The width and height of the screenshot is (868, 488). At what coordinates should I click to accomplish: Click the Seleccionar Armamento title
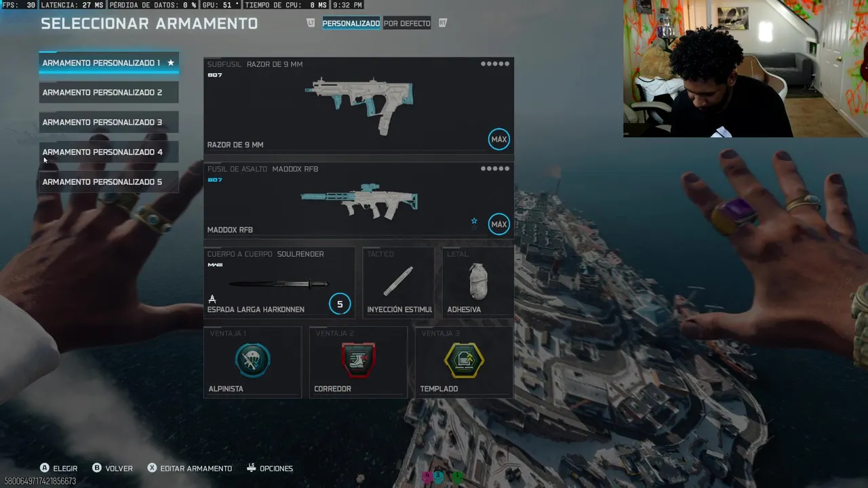149,24
